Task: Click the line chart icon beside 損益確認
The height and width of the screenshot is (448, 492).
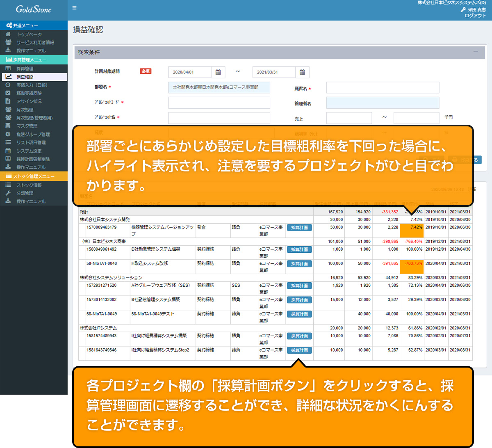Action: pos(8,77)
